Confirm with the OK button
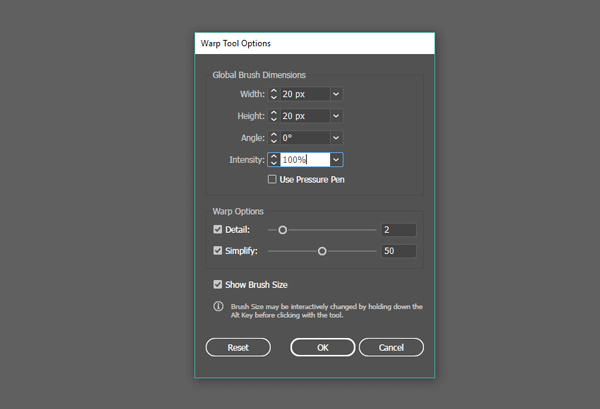This screenshot has width=600, height=409. pyautogui.click(x=323, y=347)
